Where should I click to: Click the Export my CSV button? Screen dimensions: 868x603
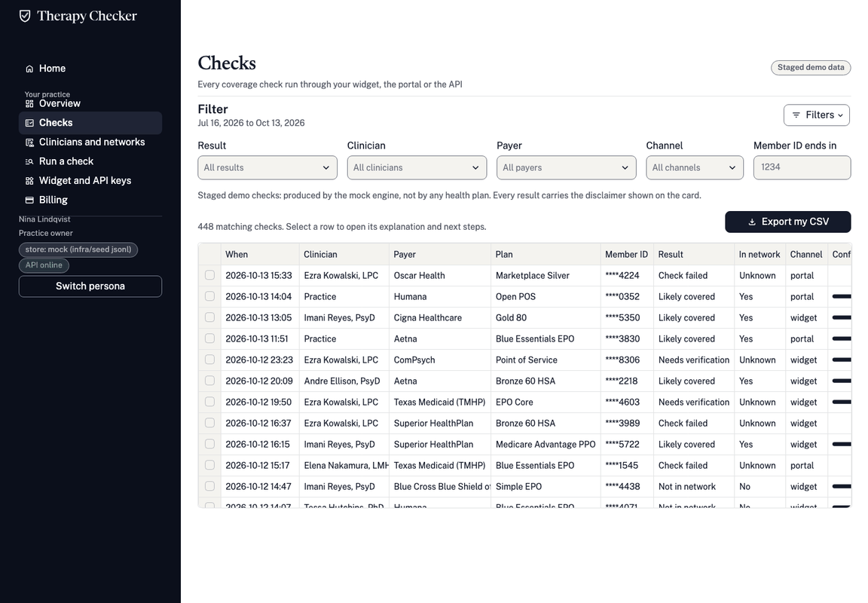[788, 222]
